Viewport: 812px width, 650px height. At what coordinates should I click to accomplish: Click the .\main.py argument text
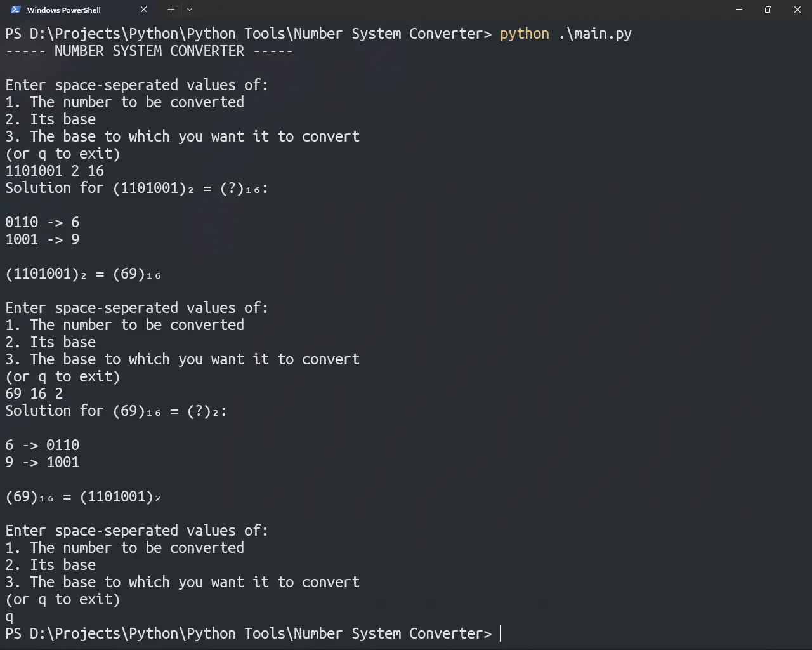[595, 34]
